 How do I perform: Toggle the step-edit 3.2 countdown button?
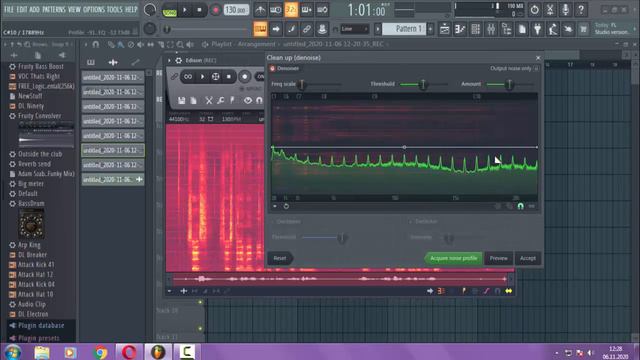[x=291, y=9]
